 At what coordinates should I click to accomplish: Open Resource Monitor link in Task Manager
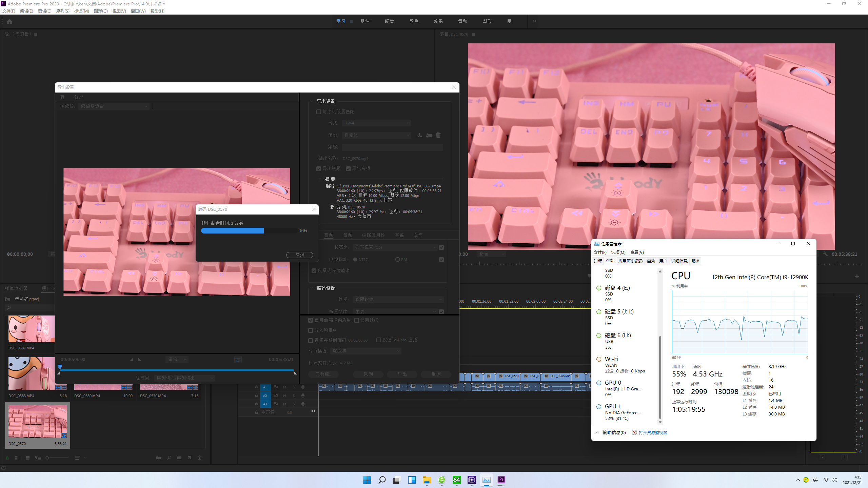(x=652, y=432)
